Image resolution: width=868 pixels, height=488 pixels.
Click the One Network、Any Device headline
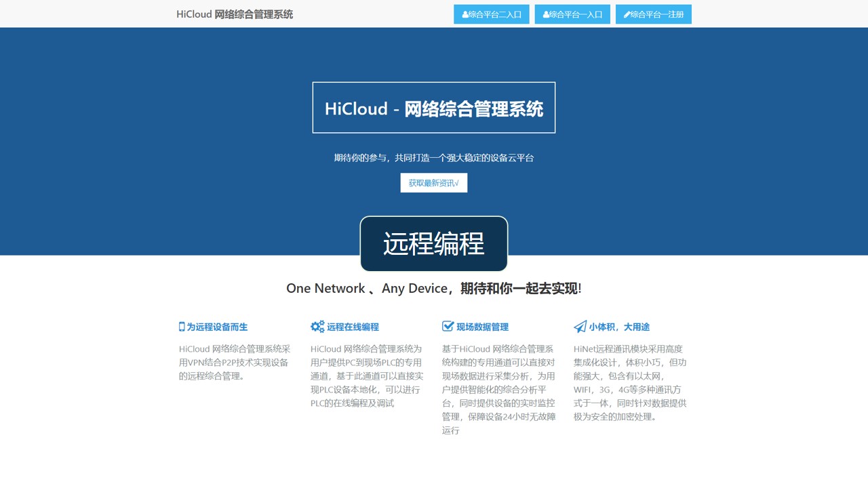coord(434,289)
